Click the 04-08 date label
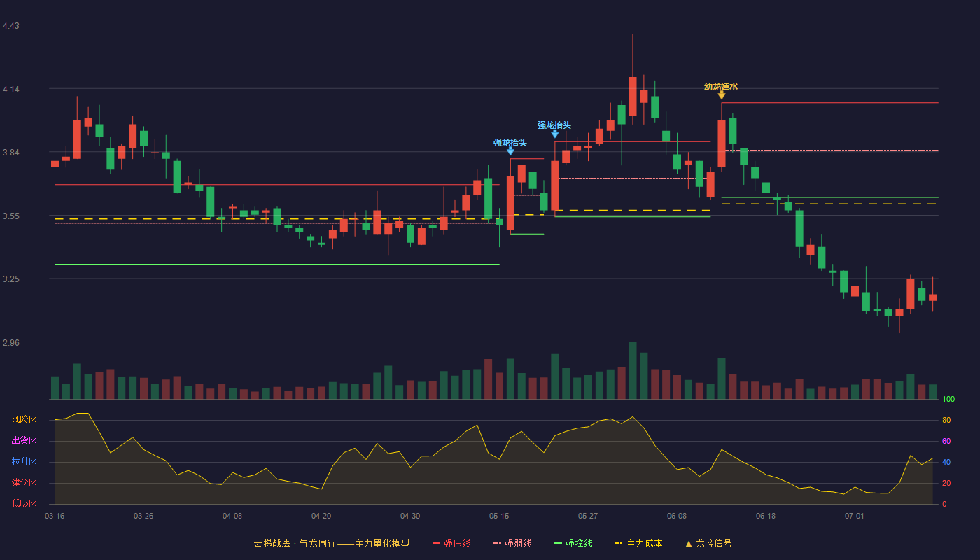This screenshot has height=560, width=980. [x=232, y=516]
